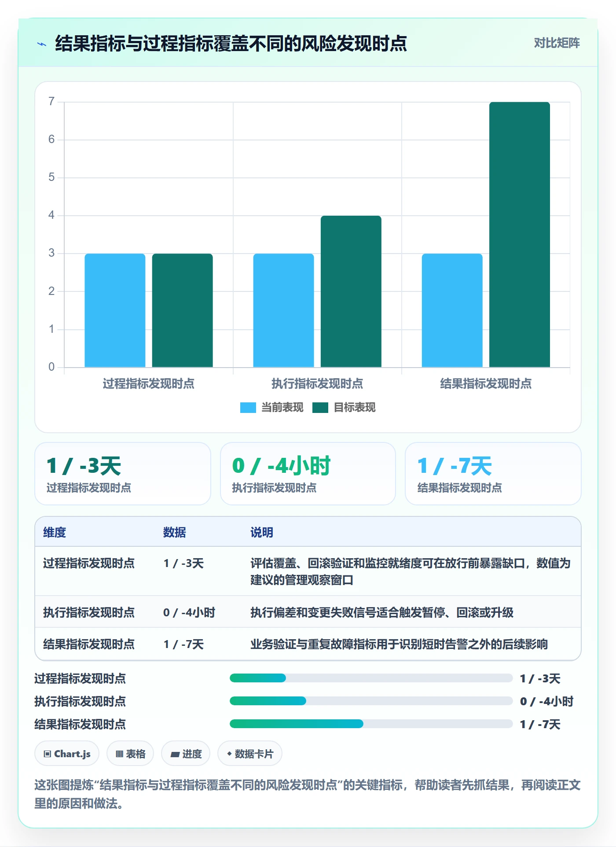Click the Chart.js tag chip
This screenshot has height=847, width=616.
point(67,754)
